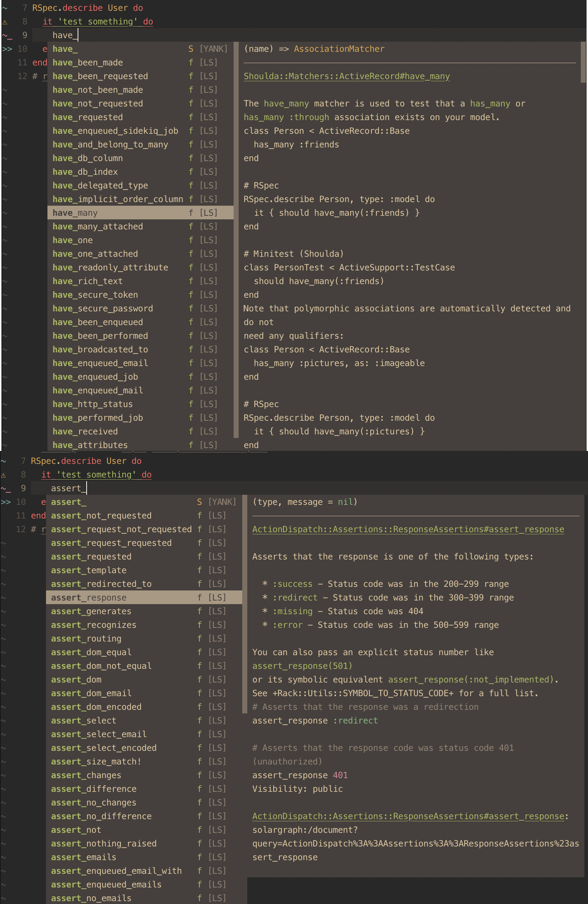Screen dimensions: 588x904
Task: Open the first ResponseAssertions#assert_response doc link
Action: click(x=408, y=529)
